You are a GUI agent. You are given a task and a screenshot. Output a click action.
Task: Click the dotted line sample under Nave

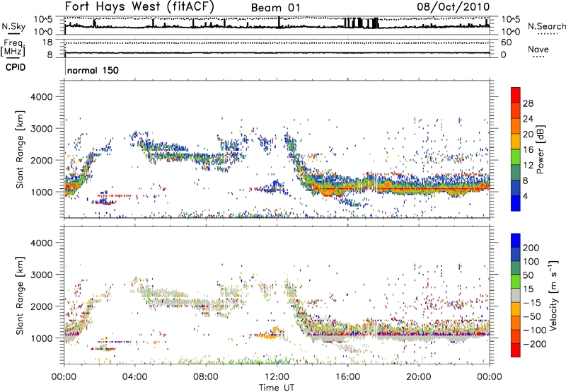point(539,57)
